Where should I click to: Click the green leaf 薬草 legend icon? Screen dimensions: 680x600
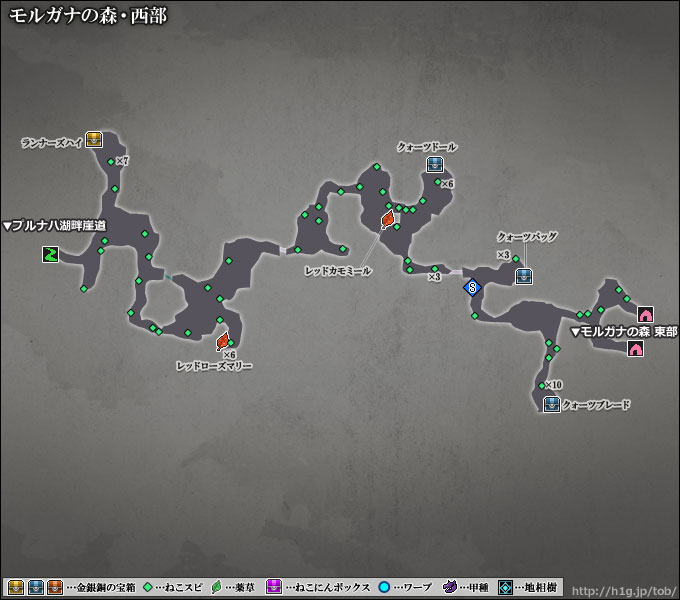point(216,587)
